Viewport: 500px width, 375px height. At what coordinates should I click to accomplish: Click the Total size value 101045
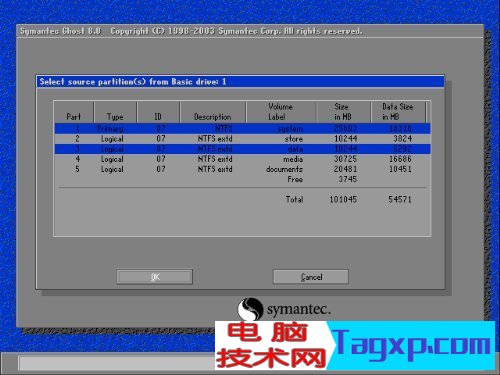pos(343,200)
